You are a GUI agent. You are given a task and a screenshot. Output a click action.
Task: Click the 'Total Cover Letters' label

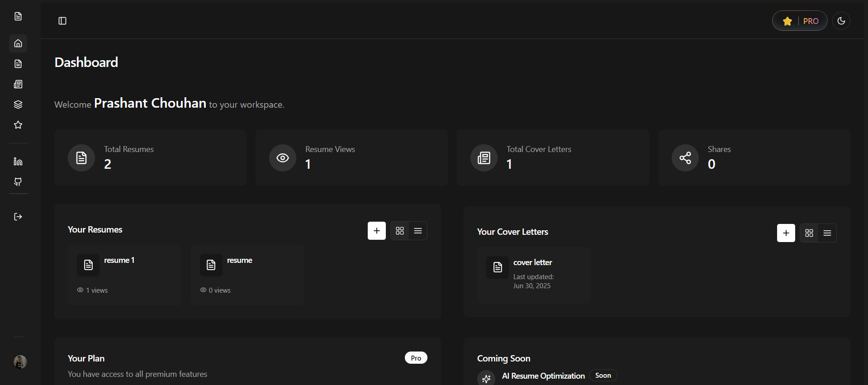coord(539,149)
